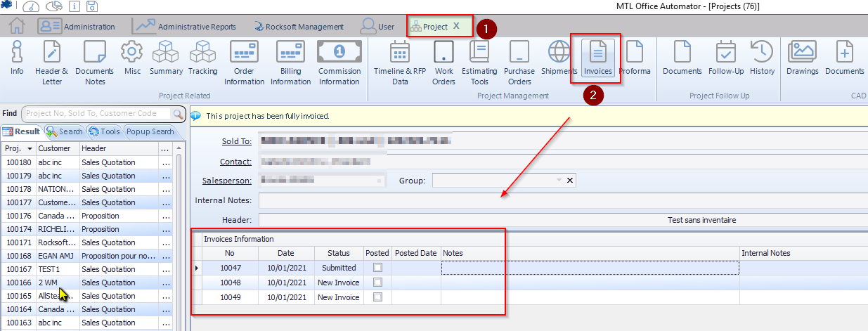Open Follow-Up calendar

click(x=726, y=58)
